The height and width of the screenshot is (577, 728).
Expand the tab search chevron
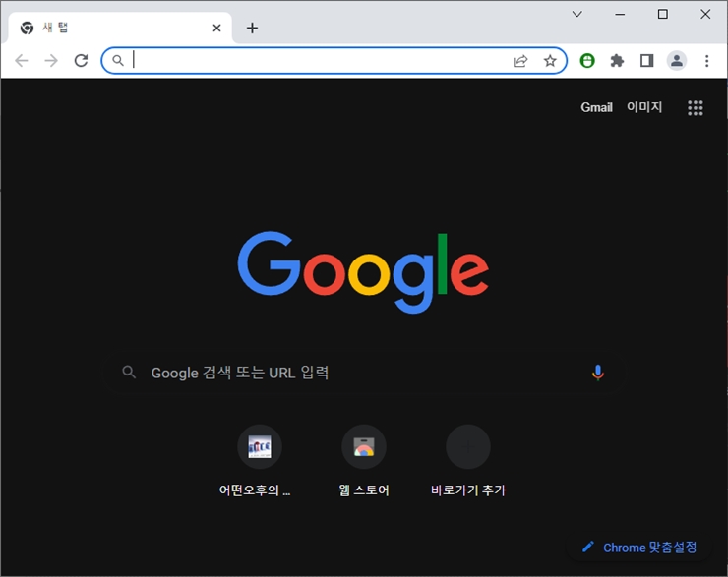(577, 14)
